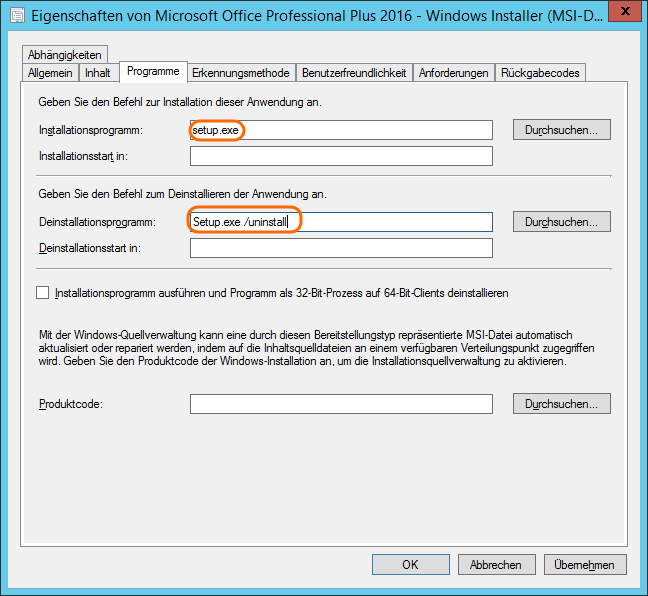The width and height of the screenshot is (648, 596).
Task: Click Durchsuchen next to Produktcode
Action: [x=561, y=404]
